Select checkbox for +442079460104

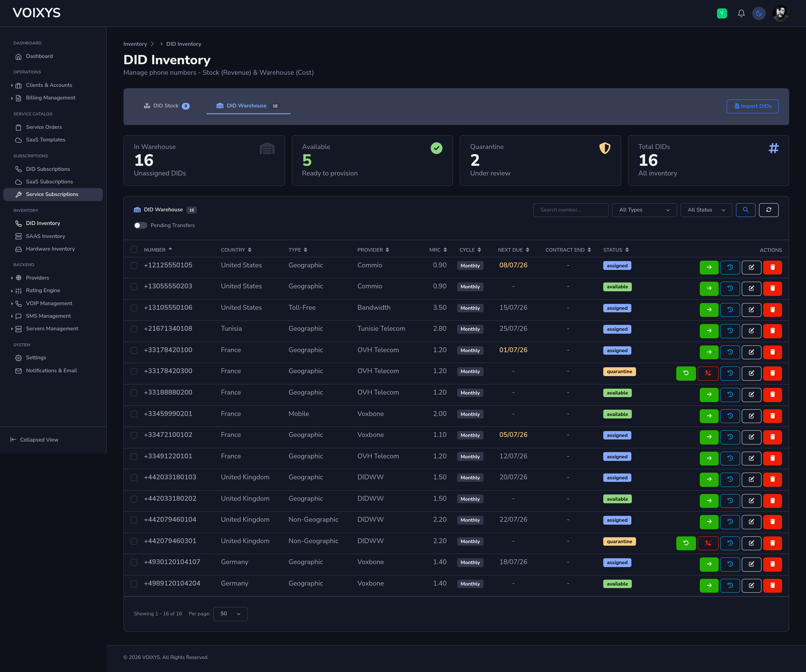click(134, 520)
